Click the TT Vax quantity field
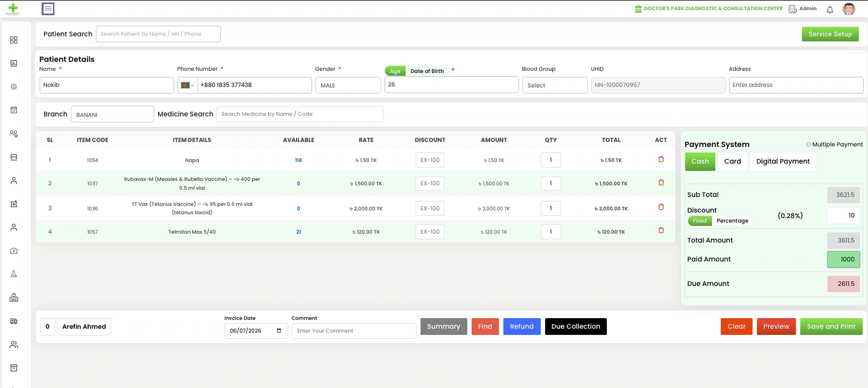Viewport: 868px width, 388px height. point(550,208)
